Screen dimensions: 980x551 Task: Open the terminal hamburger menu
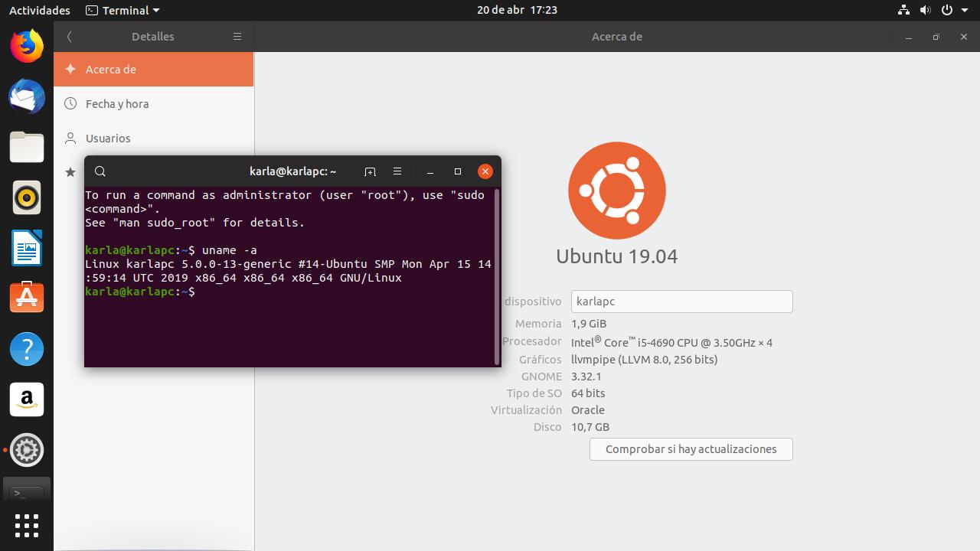coord(397,171)
